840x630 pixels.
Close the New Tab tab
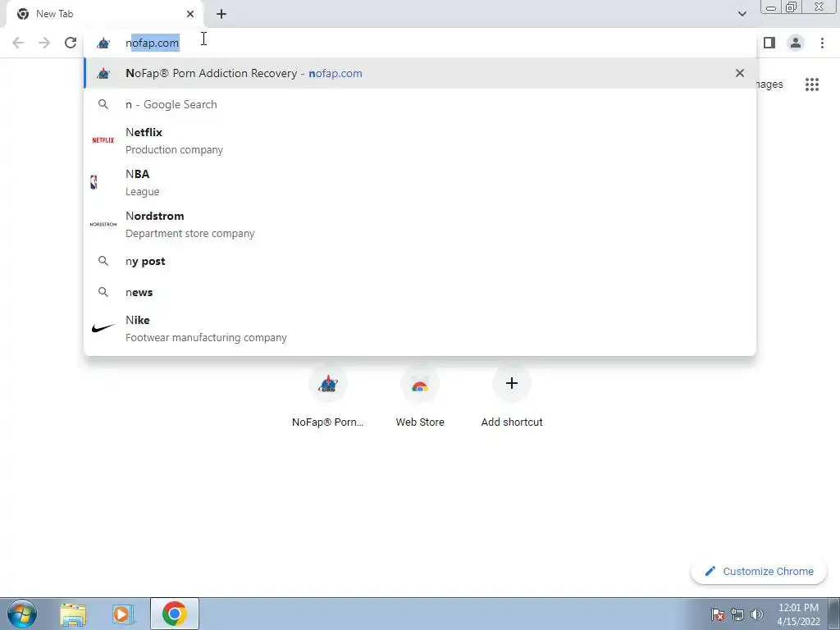click(x=190, y=14)
